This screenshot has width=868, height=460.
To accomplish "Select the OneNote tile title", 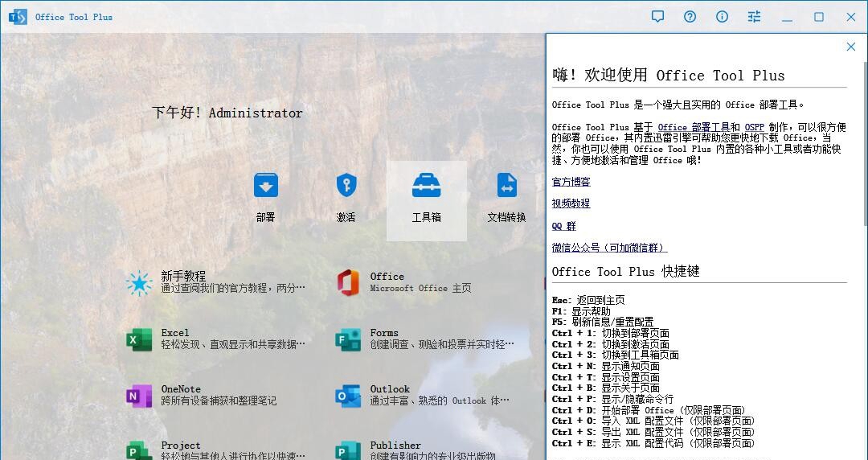I will (x=181, y=389).
